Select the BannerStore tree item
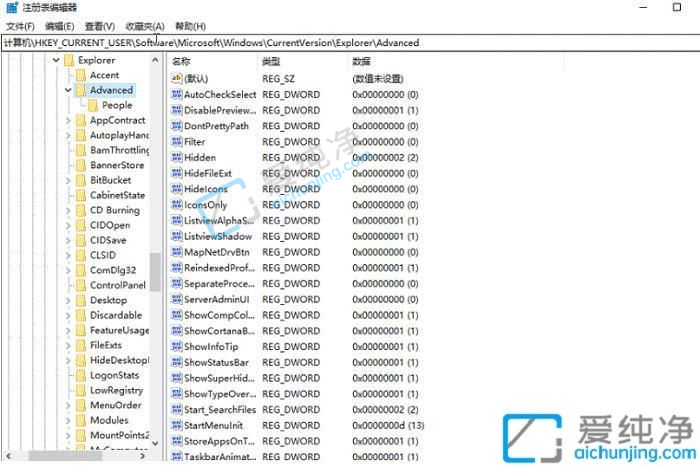700x467 pixels. point(117,165)
